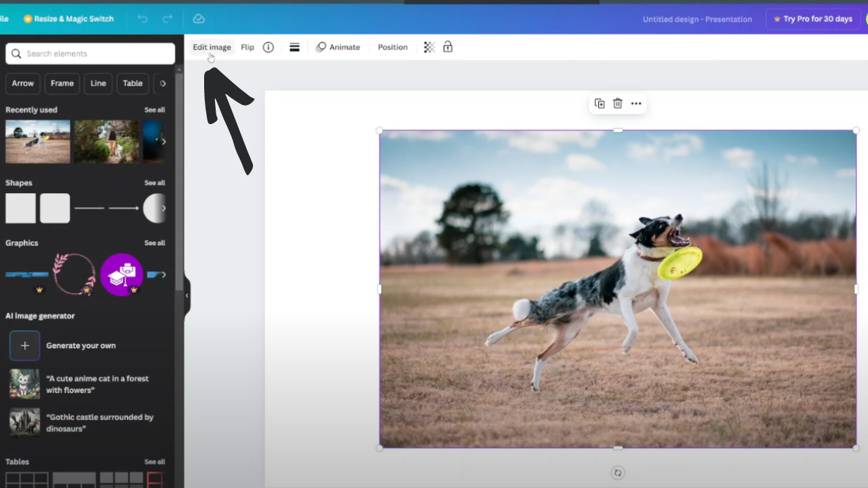
Task: Choose the Gothic castle dinosaurs prompt
Action: tap(88, 423)
